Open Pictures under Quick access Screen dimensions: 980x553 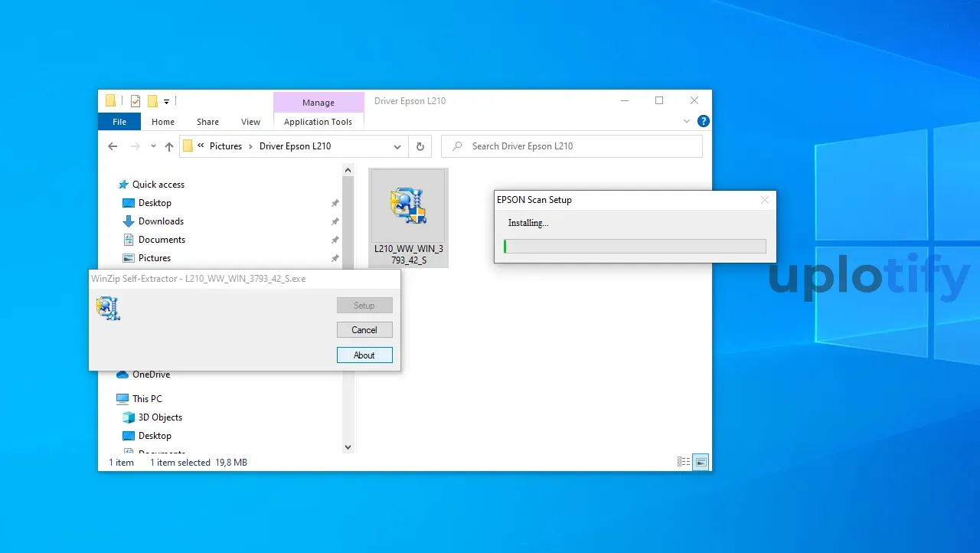(x=155, y=258)
